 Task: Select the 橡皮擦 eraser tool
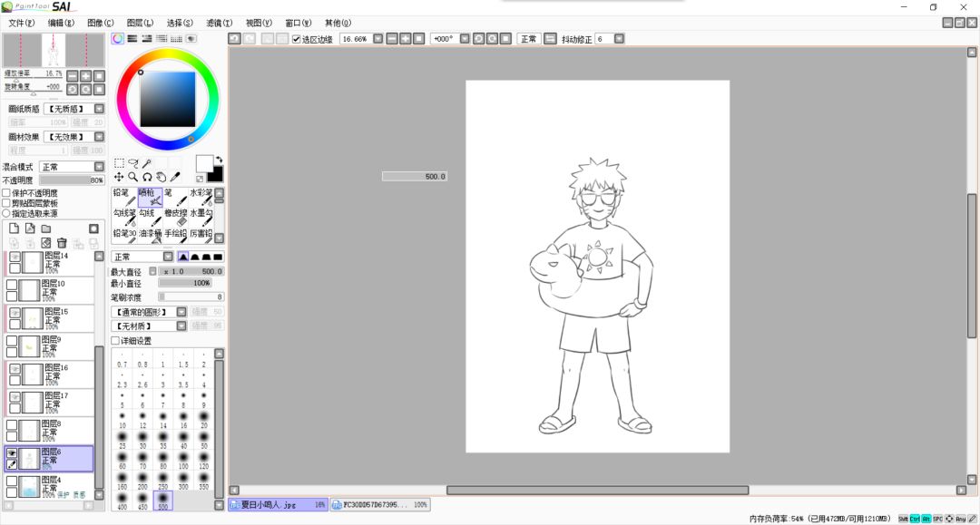click(x=176, y=218)
